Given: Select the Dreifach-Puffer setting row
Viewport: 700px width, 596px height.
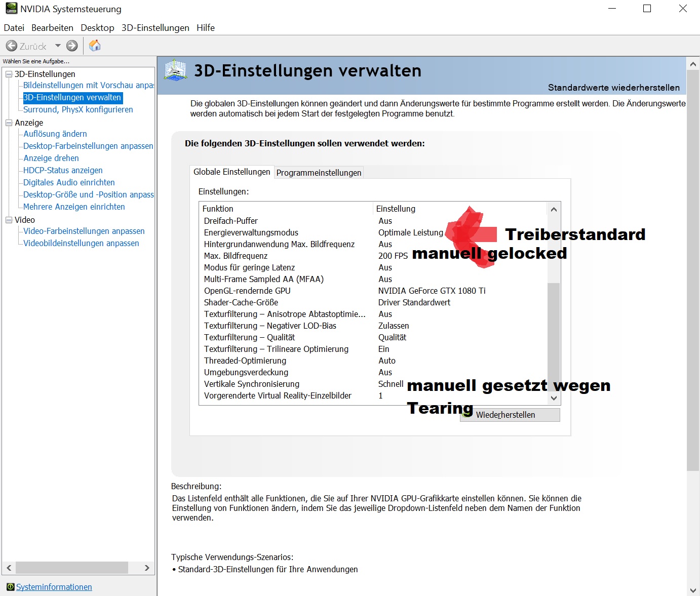Looking at the screenshot, I should pyautogui.click(x=374, y=221).
